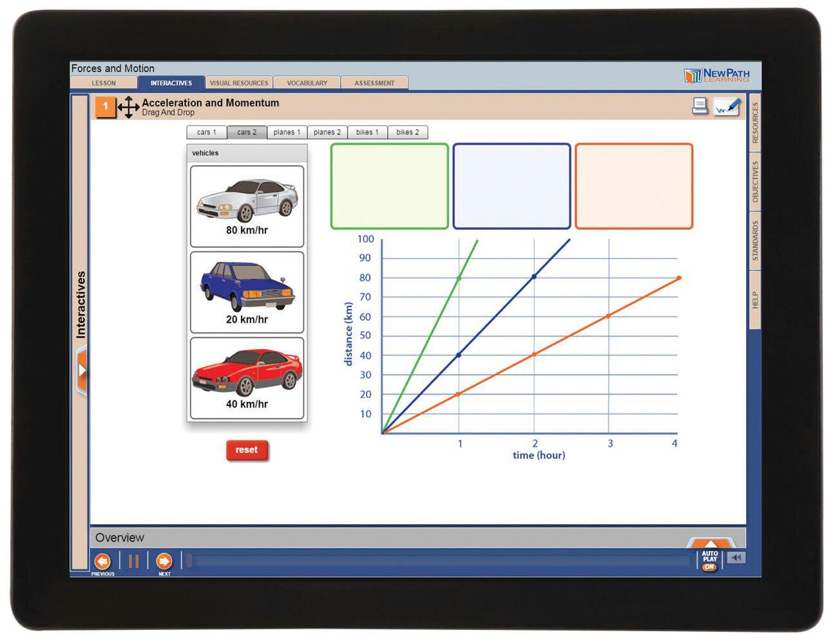
Task: Mute audio with speaker icon
Action: (736, 558)
